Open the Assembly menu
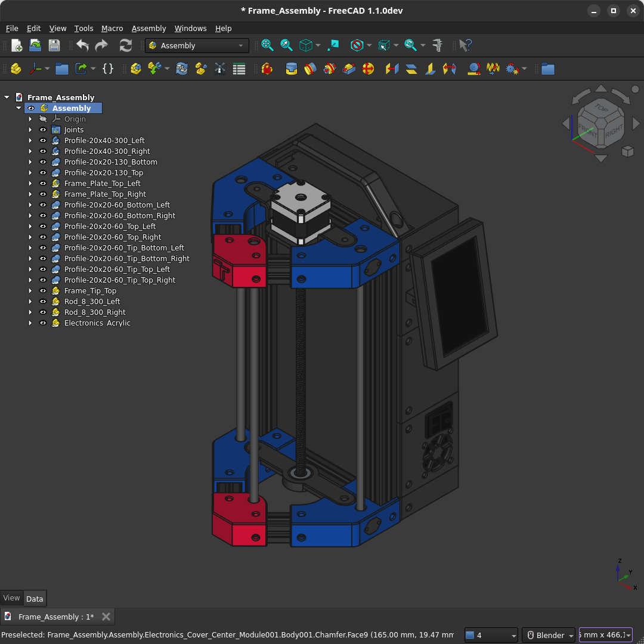The image size is (644, 644). [x=148, y=29]
